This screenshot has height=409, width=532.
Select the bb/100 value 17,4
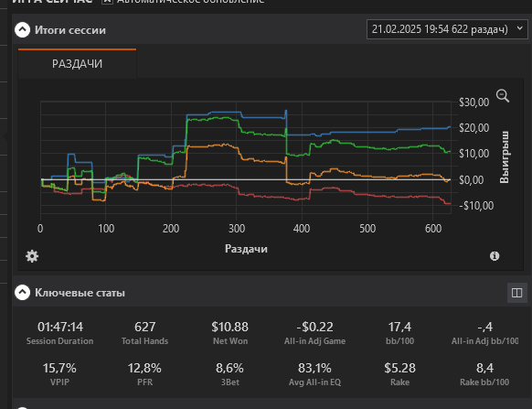pyautogui.click(x=399, y=327)
